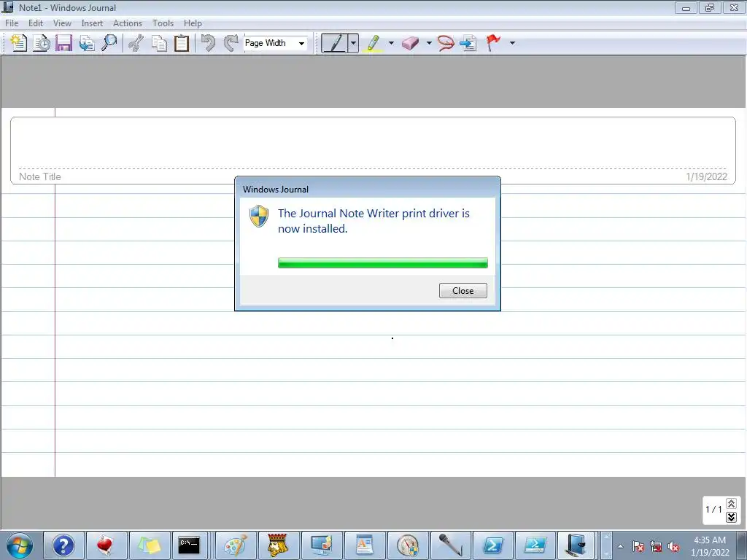Open Sound Recorder microphone icon on taskbar
This screenshot has width=747, height=560.
(450, 545)
